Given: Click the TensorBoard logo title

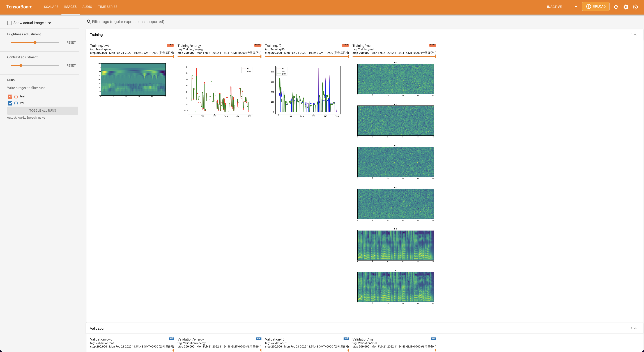Looking at the screenshot, I should [x=19, y=7].
